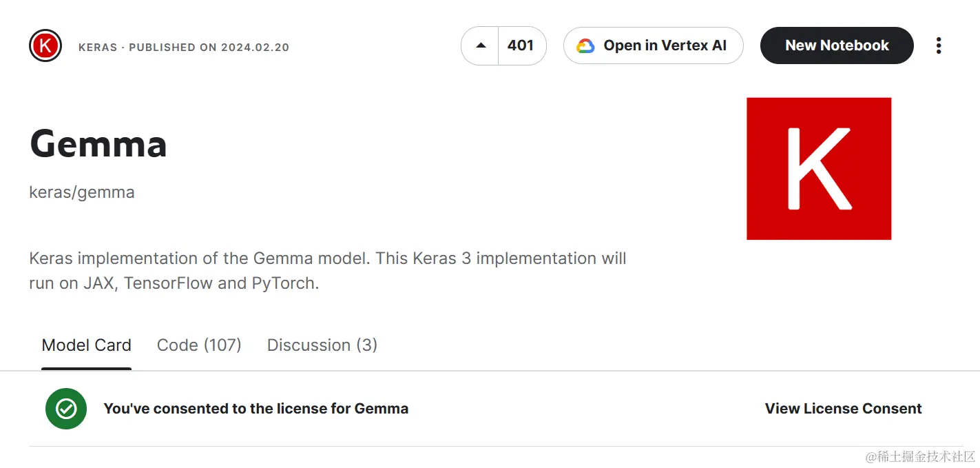
Task: Switch to the Model Card tab
Action: [x=87, y=345]
